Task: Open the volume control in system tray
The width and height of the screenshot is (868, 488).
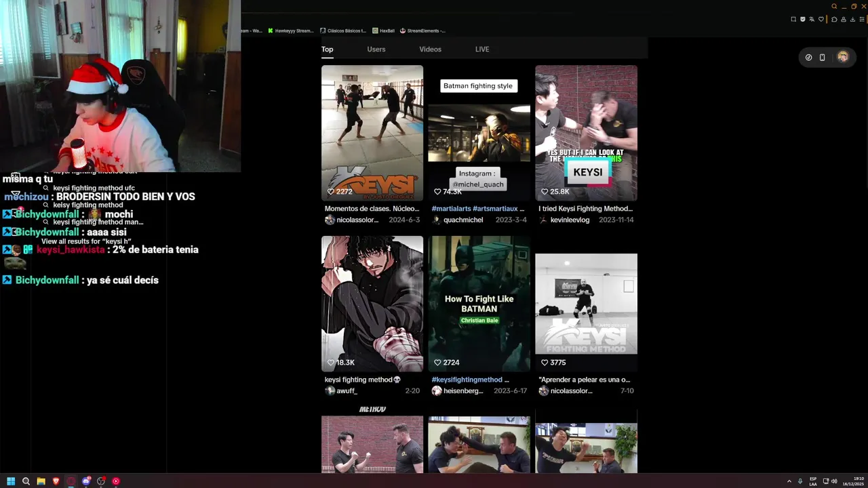Action: pyautogui.click(x=834, y=481)
